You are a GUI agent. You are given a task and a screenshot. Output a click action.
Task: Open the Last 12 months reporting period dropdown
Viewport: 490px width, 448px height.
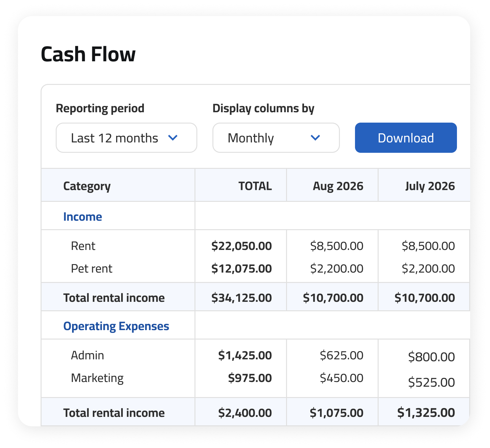126,138
